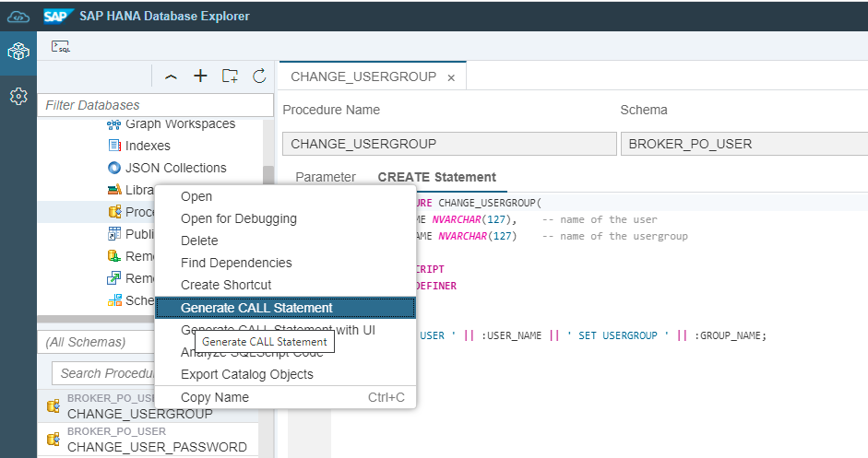This screenshot has height=458, width=868.
Task: Click the Filter Databases field
Action: (156, 105)
